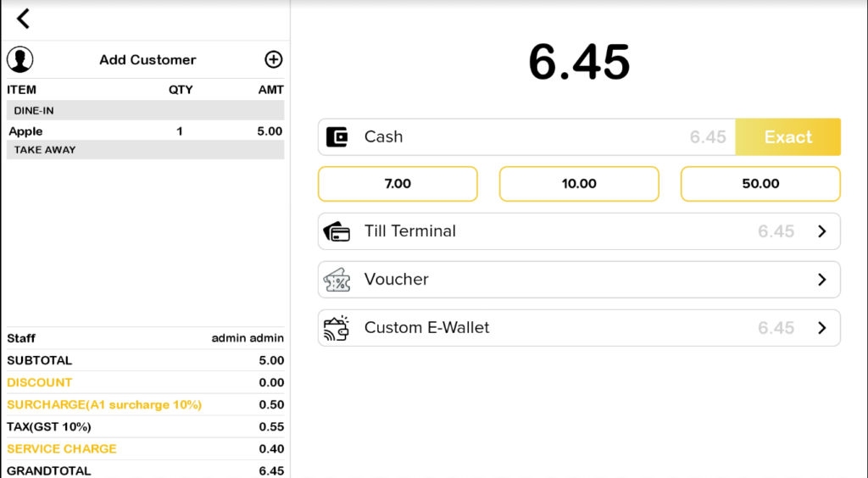
Task: Choose the 7.00 quick cash amount
Action: point(398,184)
